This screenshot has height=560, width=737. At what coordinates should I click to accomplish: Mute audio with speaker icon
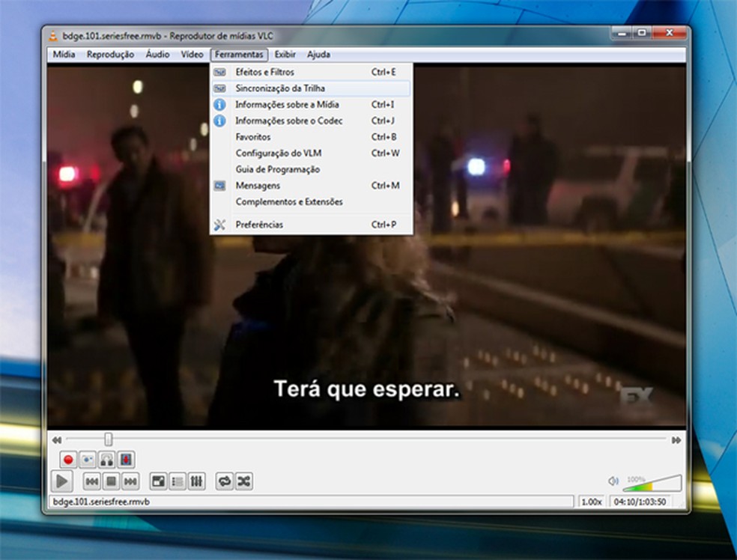point(613,481)
